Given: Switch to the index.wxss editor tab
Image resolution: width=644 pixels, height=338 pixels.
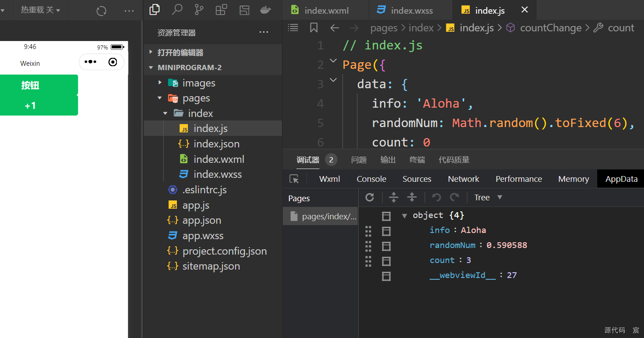Looking at the screenshot, I should (x=411, y=10).
